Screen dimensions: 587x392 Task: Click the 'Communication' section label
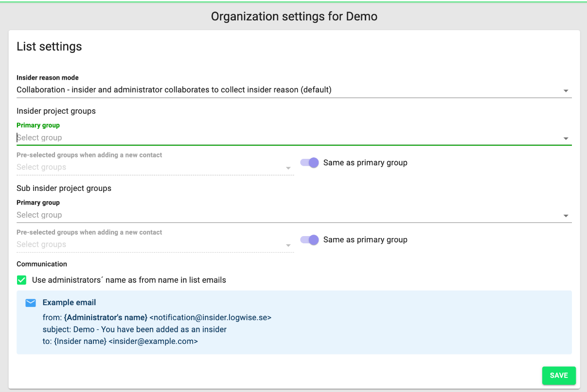tap(42, 264)
